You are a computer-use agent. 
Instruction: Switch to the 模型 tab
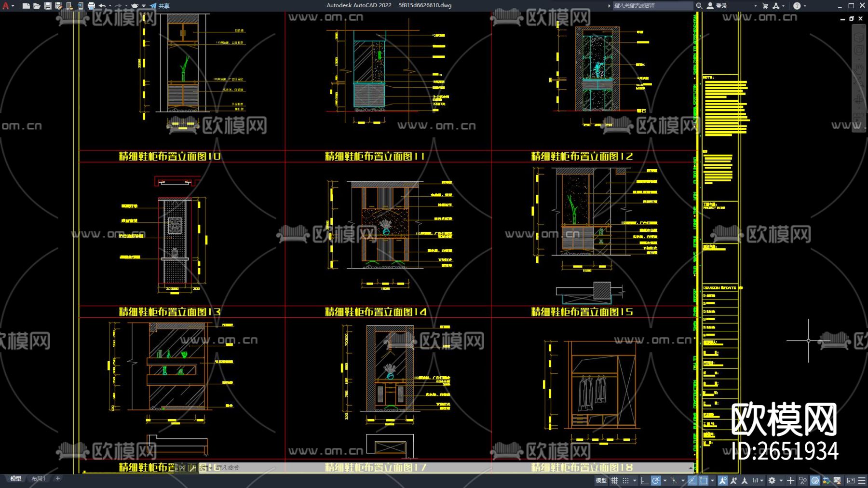(x=16, y=478)
